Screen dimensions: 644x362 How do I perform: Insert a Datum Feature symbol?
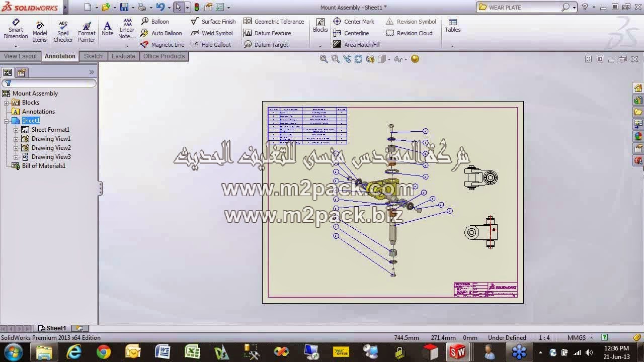click(267, 33)
